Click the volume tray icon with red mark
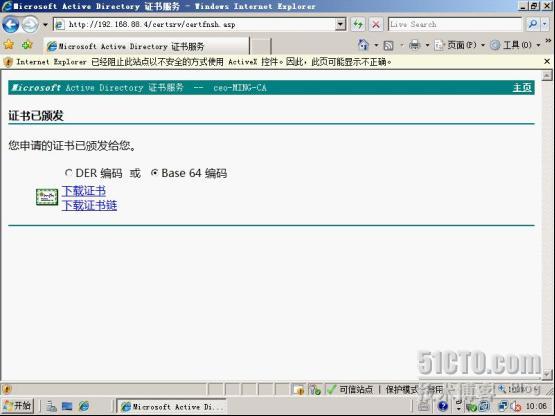 point(516,406)
